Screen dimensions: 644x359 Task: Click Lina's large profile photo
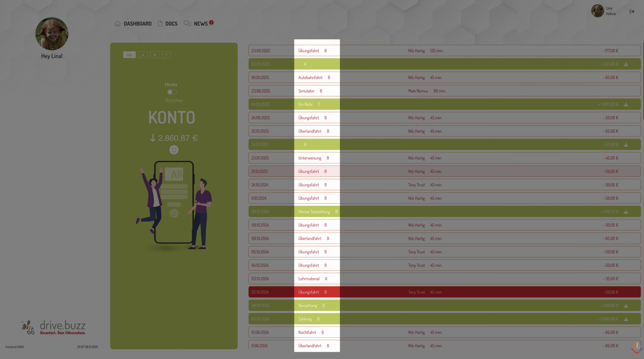point(52,34)
